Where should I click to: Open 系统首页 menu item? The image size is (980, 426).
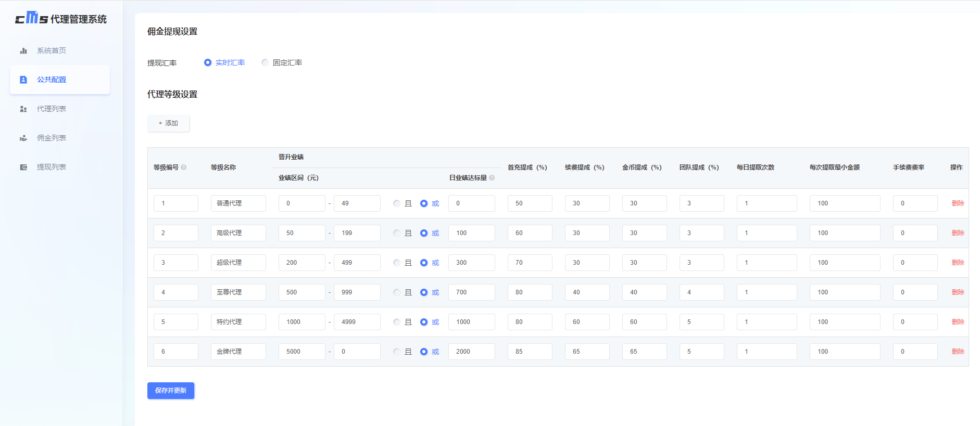coord(60,50)
